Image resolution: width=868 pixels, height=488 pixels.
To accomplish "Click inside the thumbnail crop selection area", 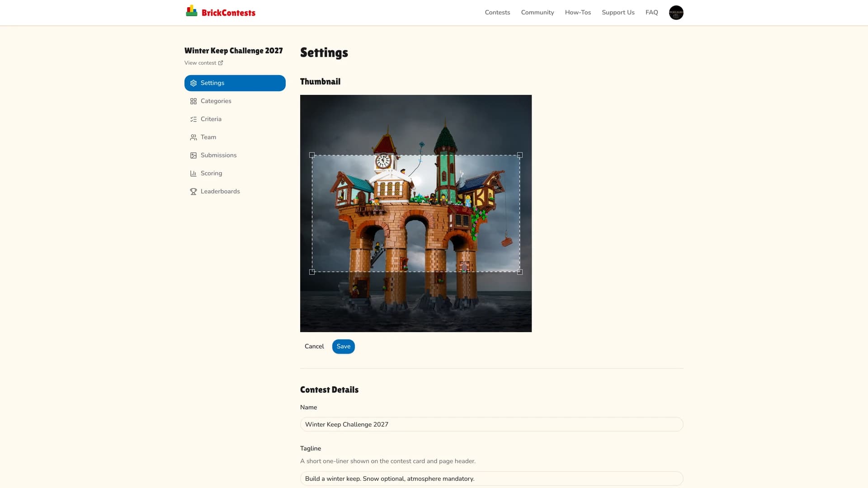I will coord(416,213).
